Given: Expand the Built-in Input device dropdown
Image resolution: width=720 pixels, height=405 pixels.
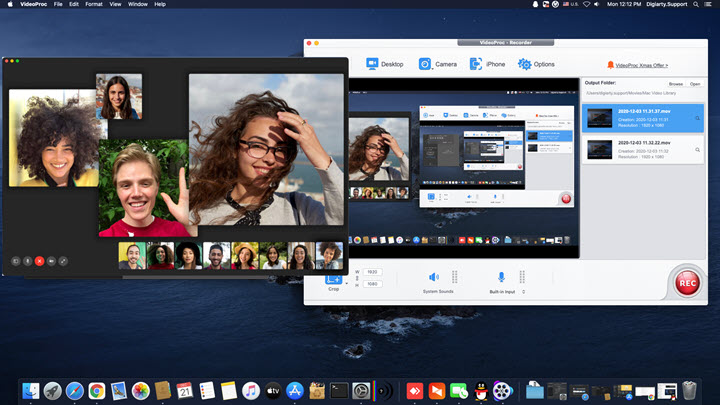Looking at the screenshot, I should coord(523,292).
